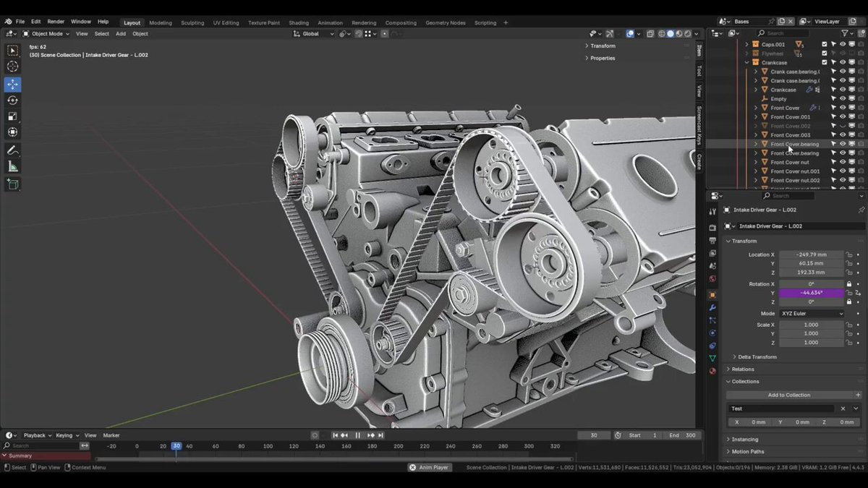868x488 pixels.
Task: Expand the Instancing panel
Action: point(744,439)
